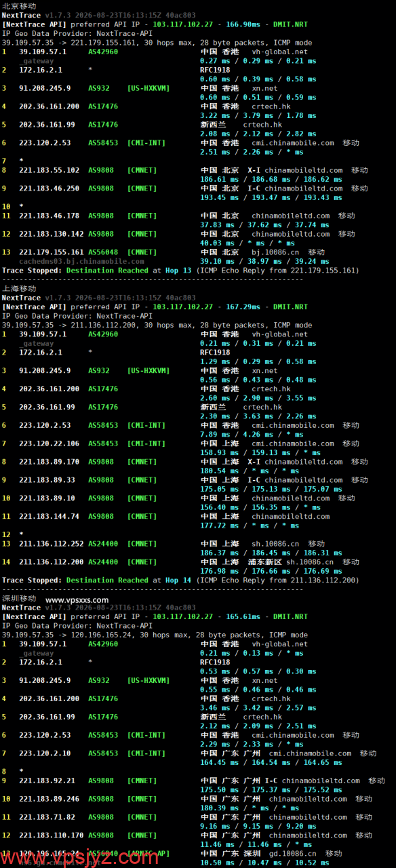Select timing '7.89 ms / 4.26 ms / * ms'
Image resolution: width=396 pixels, height=868 pixels.
(x=251, y=435)
